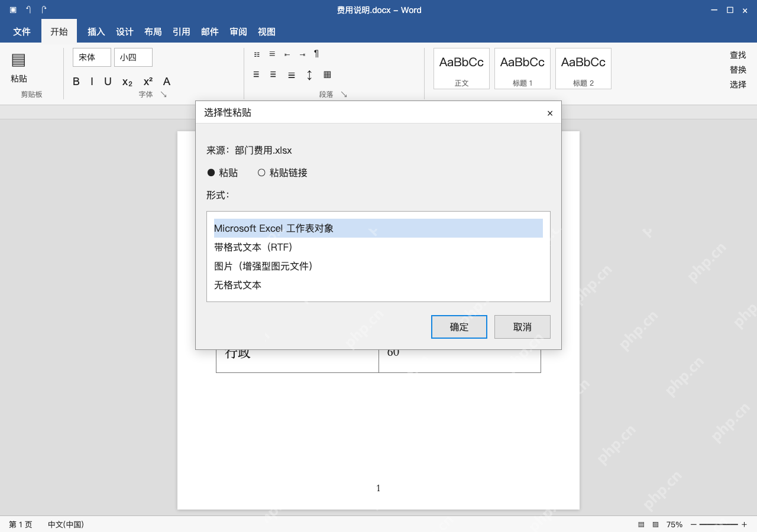Decrease the paragraph indent

[287, 54]
